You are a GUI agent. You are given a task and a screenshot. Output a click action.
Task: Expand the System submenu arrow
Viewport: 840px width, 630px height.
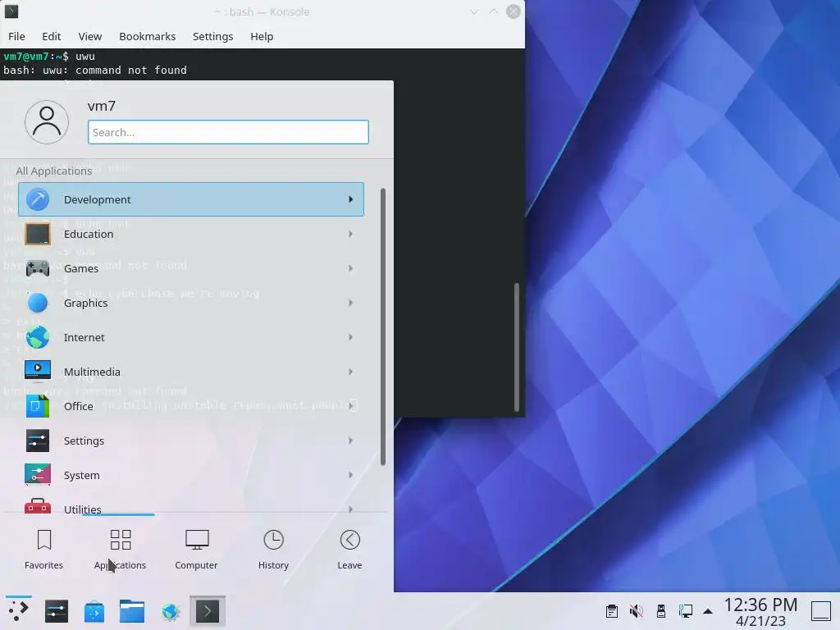point(350,475)
